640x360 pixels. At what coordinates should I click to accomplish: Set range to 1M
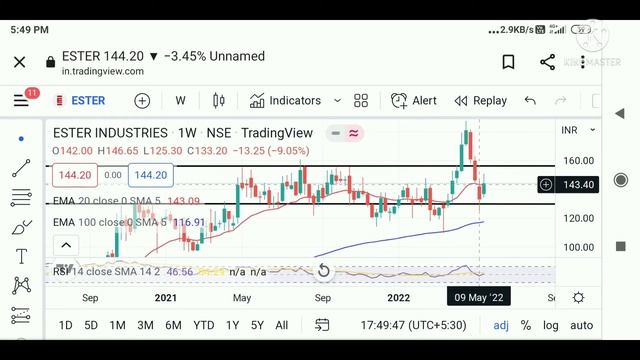point(118,325)
